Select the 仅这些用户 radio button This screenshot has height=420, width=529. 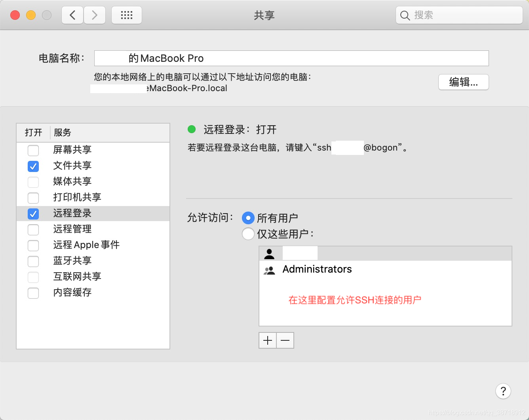248,234
